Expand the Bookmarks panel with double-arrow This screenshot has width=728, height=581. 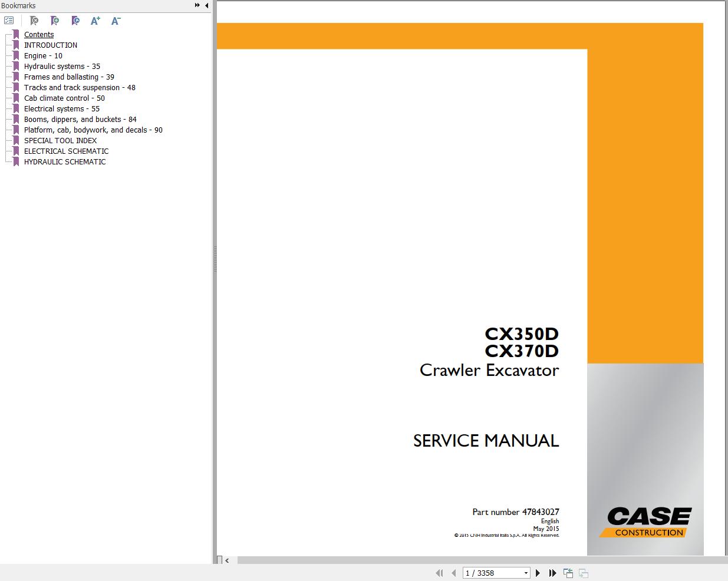coord(197,5)
